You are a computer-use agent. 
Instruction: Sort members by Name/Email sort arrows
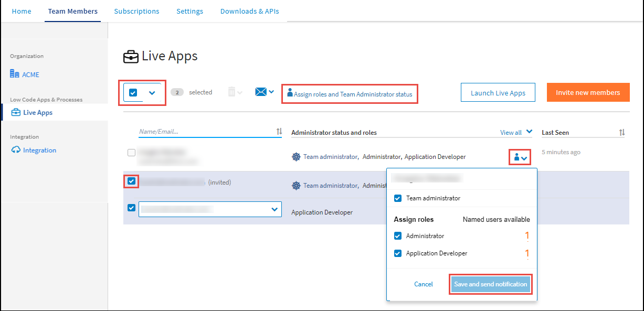[279, 132]
